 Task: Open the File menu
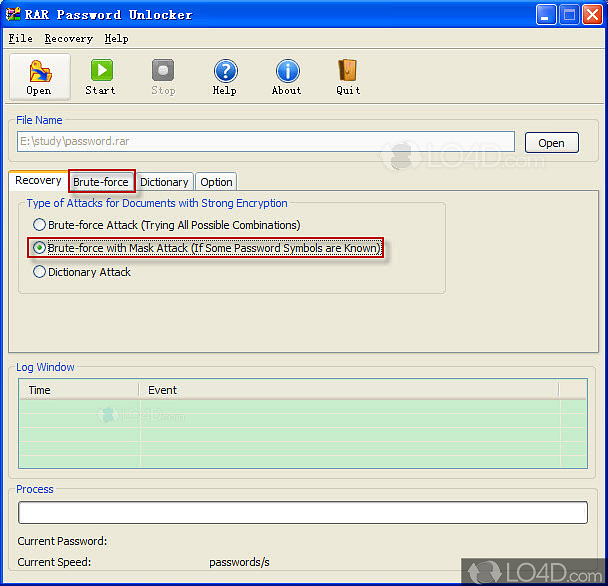(x=21, y=38)
